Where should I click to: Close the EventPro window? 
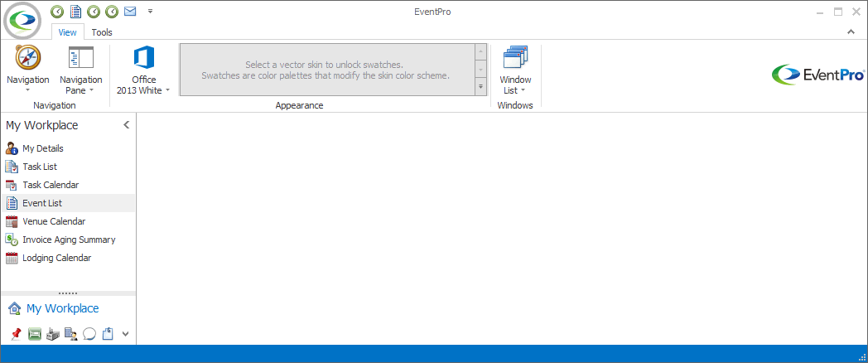point(856,12)
